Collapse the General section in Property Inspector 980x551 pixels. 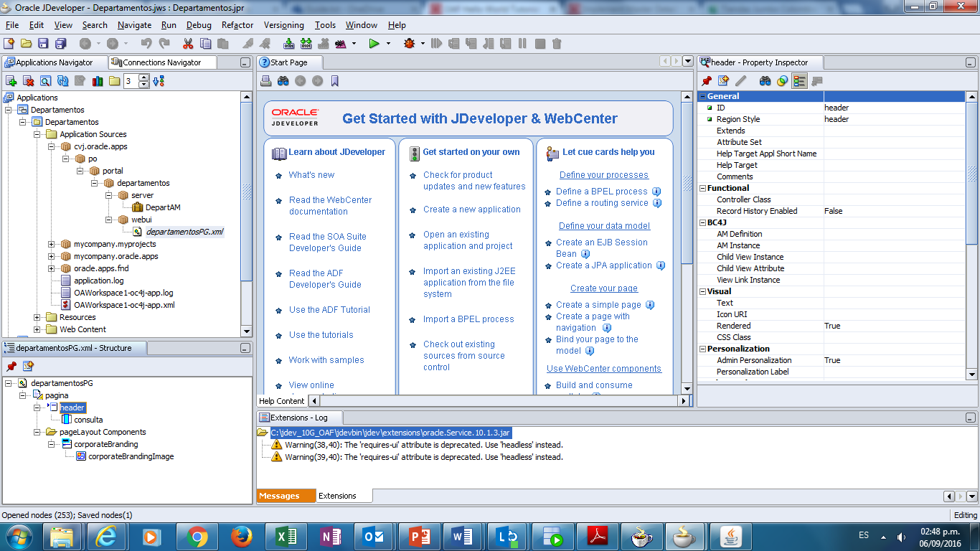pyautogui.click(x=702, y=96)
